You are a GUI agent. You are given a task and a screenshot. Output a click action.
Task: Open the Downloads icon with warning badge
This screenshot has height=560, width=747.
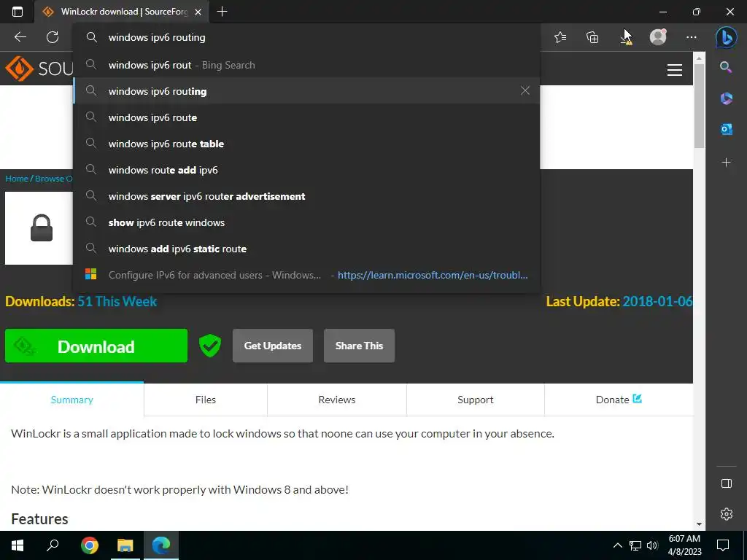[625, 38]
